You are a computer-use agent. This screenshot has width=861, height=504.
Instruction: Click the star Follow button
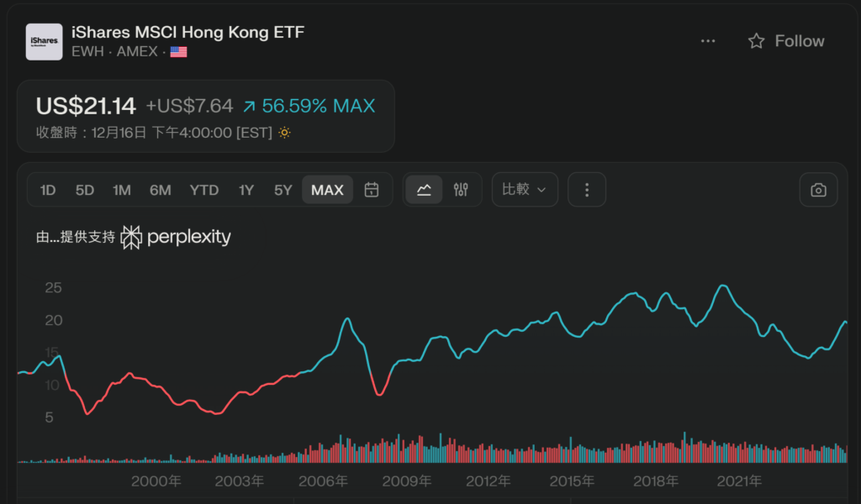[786, 41]
